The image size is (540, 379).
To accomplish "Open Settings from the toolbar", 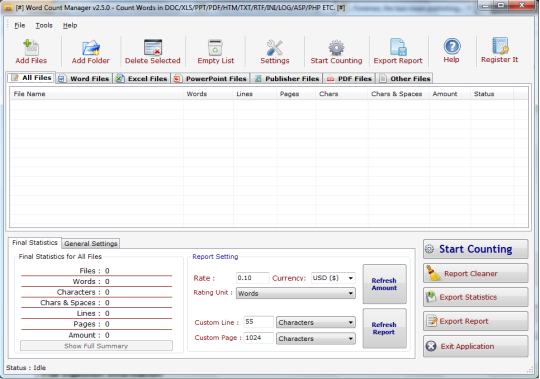I will click(274, 52).
